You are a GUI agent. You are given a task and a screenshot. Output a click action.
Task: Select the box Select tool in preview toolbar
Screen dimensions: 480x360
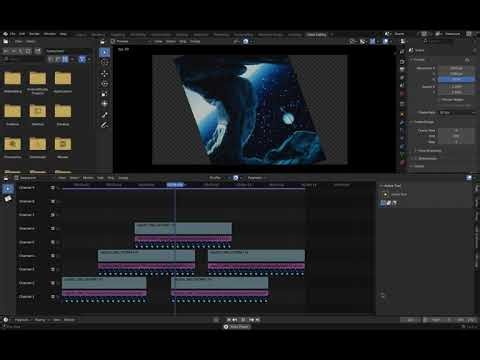click(x=104, y=52)
